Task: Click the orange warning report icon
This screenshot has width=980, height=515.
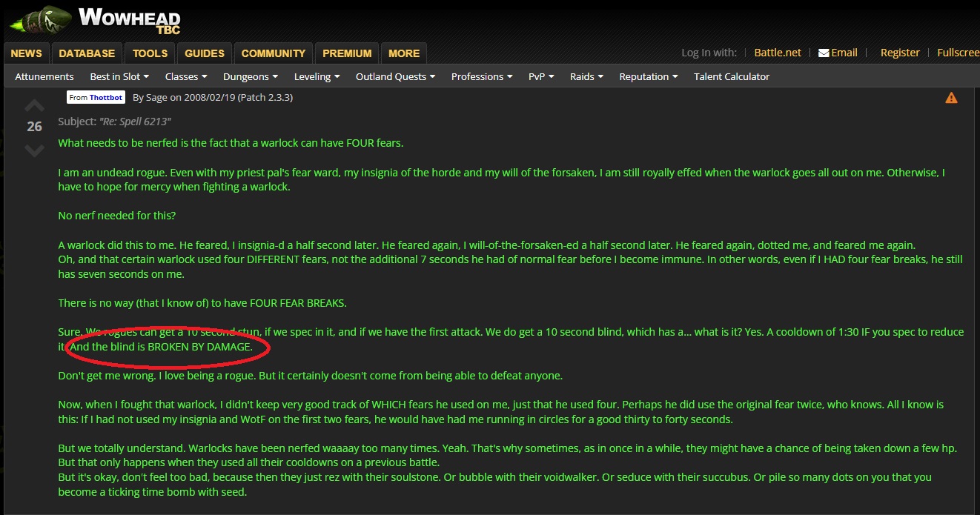Action: 951,98
